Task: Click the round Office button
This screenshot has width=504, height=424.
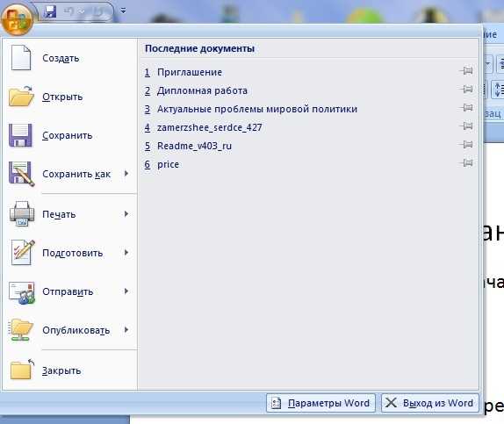Action: (17, 19)
